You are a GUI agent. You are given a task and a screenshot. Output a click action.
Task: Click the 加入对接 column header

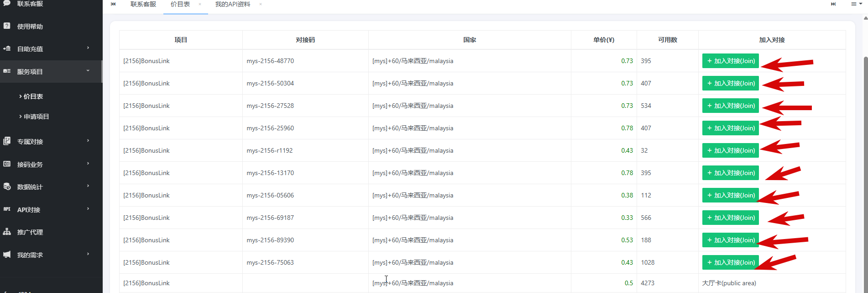point(772,40)
